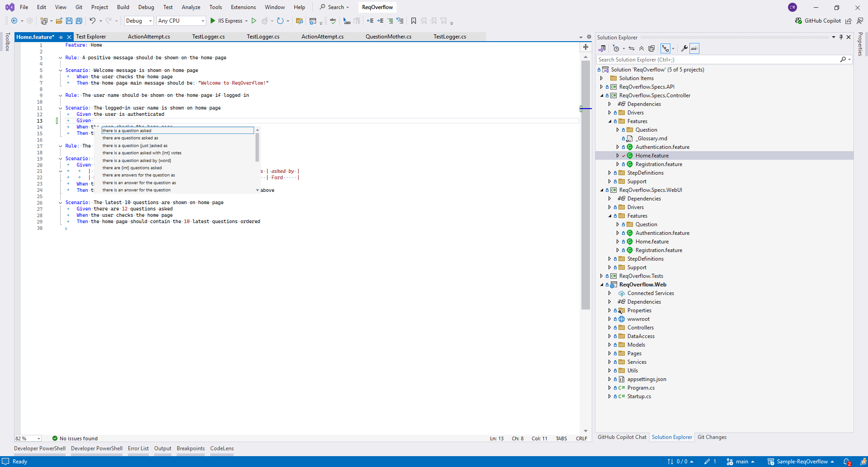Open the main branch selector in status bar
This screenshot has height=467, width=868.
pyautogui.click(x=741, y=462)
